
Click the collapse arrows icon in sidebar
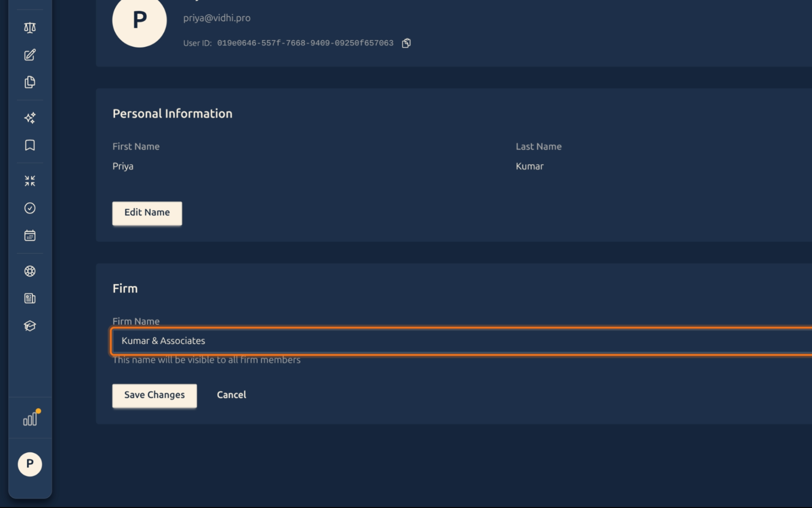coord(30,181)
